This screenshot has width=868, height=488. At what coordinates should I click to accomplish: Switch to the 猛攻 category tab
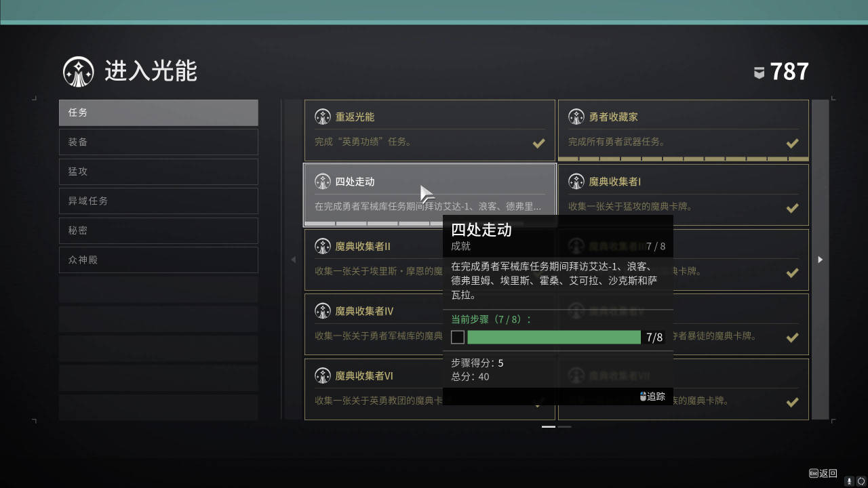pyautogui.click(x=159, y=171)
